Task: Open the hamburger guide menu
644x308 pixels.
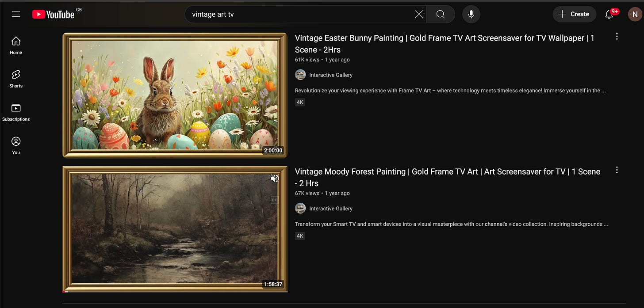Action: pos(16,14)
